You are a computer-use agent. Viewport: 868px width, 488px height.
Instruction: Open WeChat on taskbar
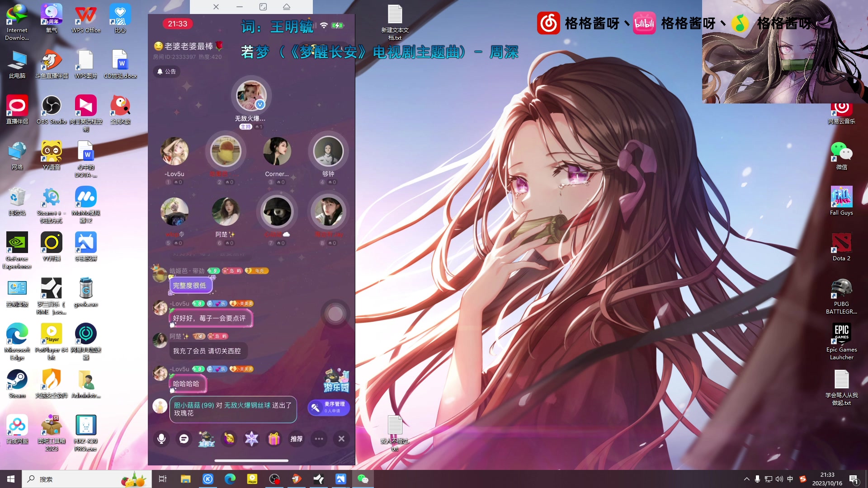[363, 479]
